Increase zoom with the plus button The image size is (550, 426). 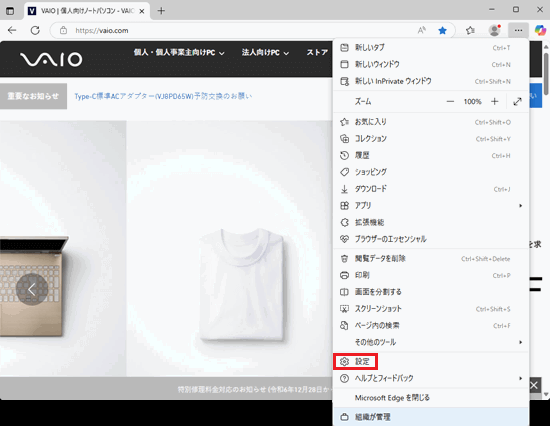click(495, 102)
